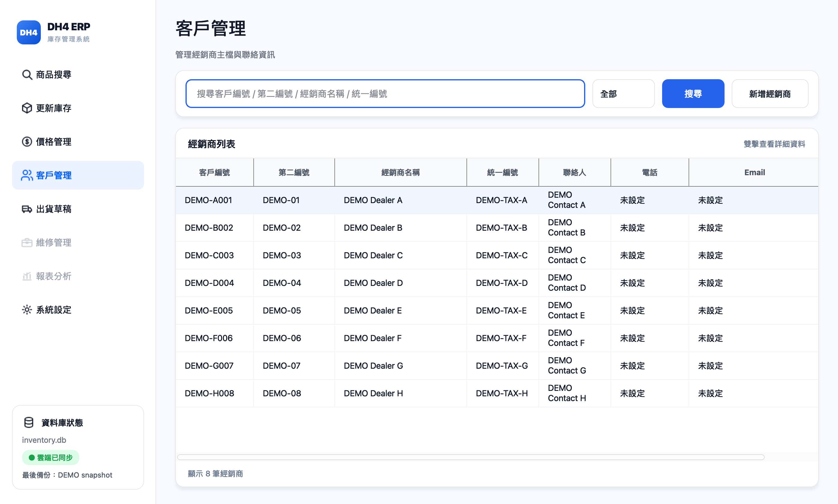Open 價格管理 in the sidebar
This screenshot has width=838, height=504.
[x=78, y=142]
